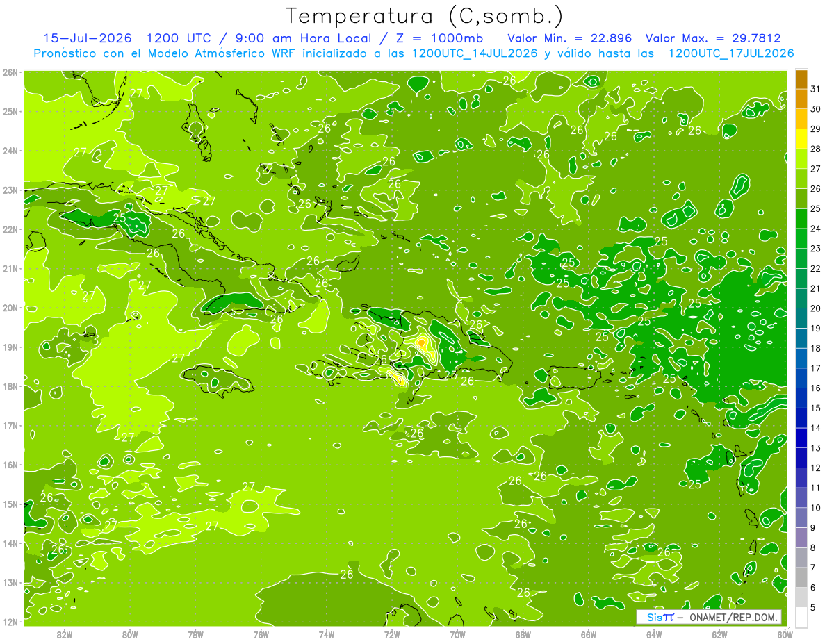Viewport: 834px width, 644px height.
Task: Click the '12' colorbar legend label
Action: coord(816,468)
